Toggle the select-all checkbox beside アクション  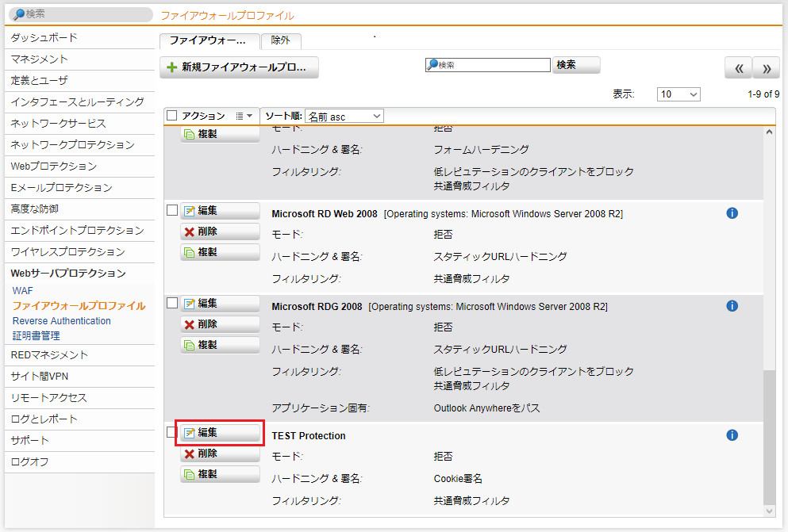point(172,116)
